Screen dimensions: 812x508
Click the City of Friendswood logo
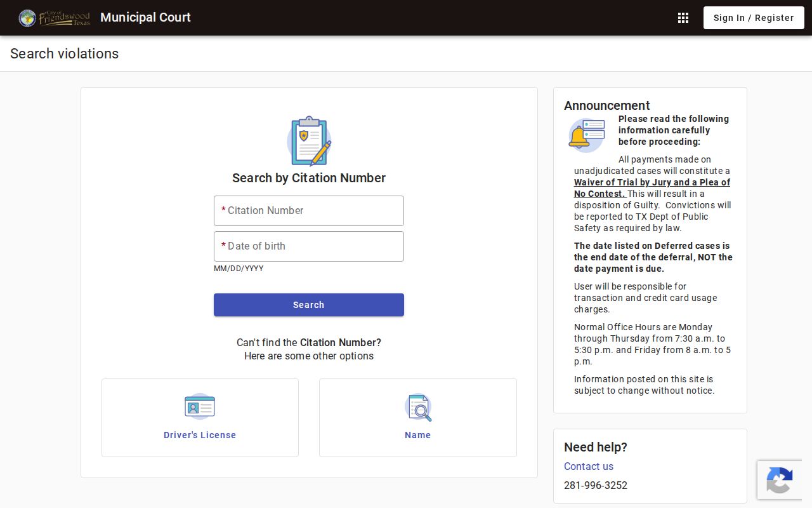click(55, 18)
